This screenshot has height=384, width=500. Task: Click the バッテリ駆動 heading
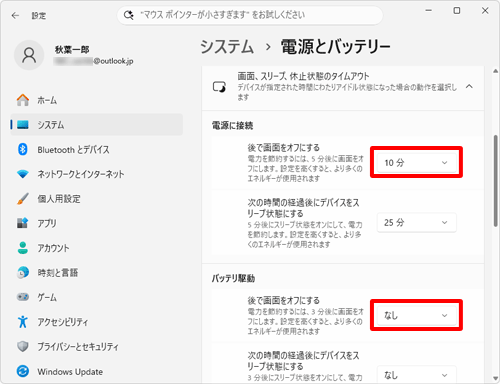[x=233, y=278]
